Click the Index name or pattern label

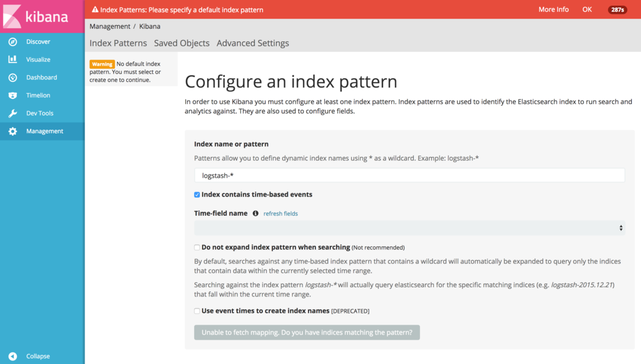[232, 144]
